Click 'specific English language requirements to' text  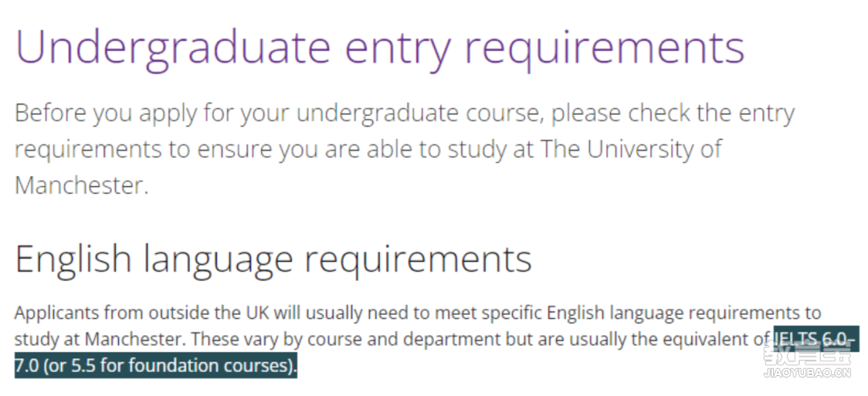[651, 313]
